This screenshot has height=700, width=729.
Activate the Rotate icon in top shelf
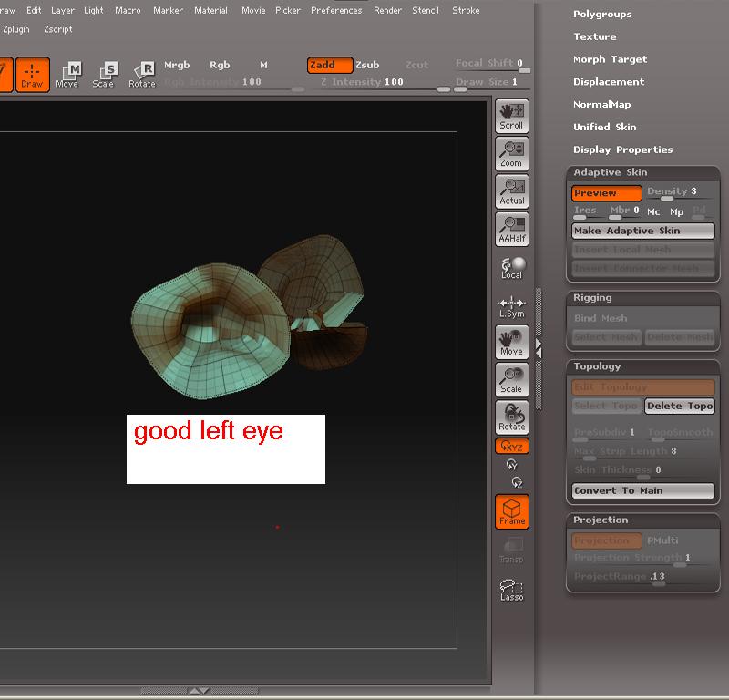coord(142,74)
